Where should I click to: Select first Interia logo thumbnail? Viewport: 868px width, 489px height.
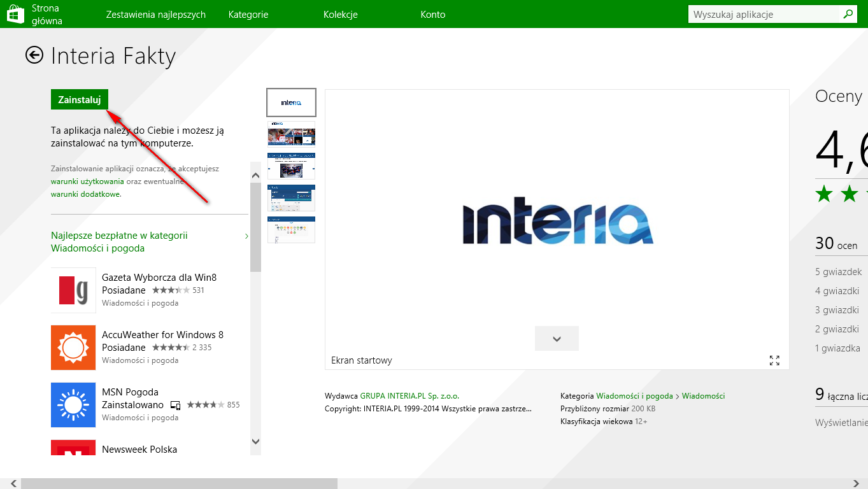tap(291, 103)
